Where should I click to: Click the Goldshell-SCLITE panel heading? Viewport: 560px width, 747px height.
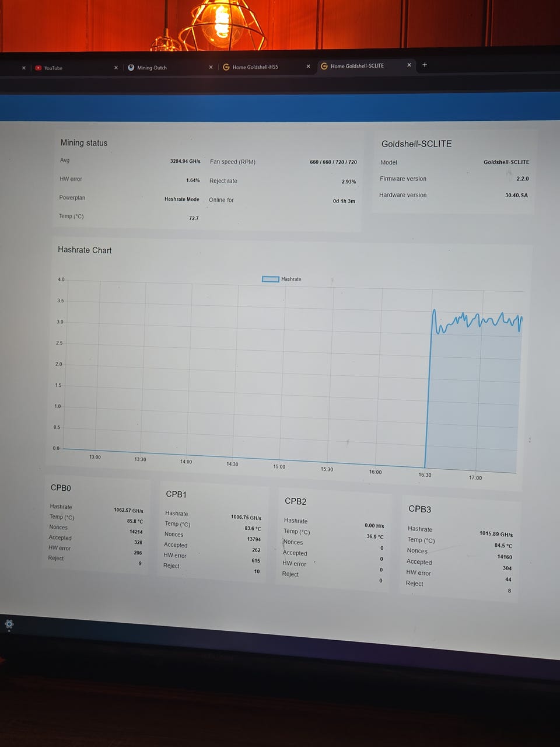coord(416,144)
